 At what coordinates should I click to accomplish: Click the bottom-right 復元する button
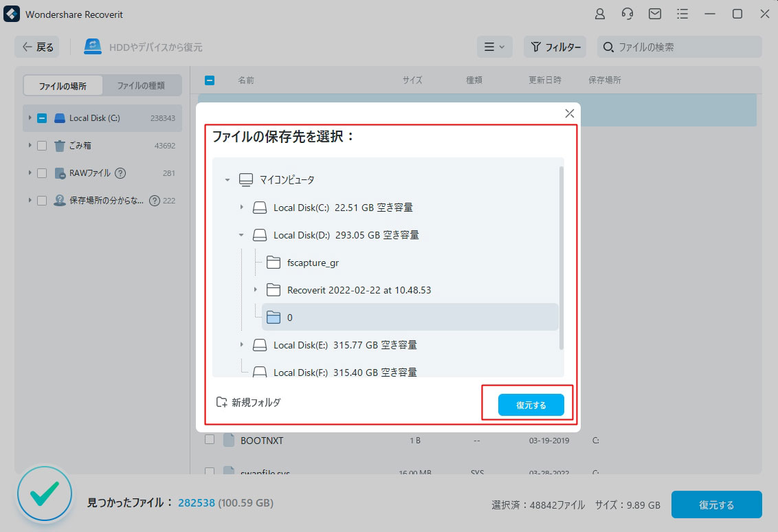[x=716, y=505]
